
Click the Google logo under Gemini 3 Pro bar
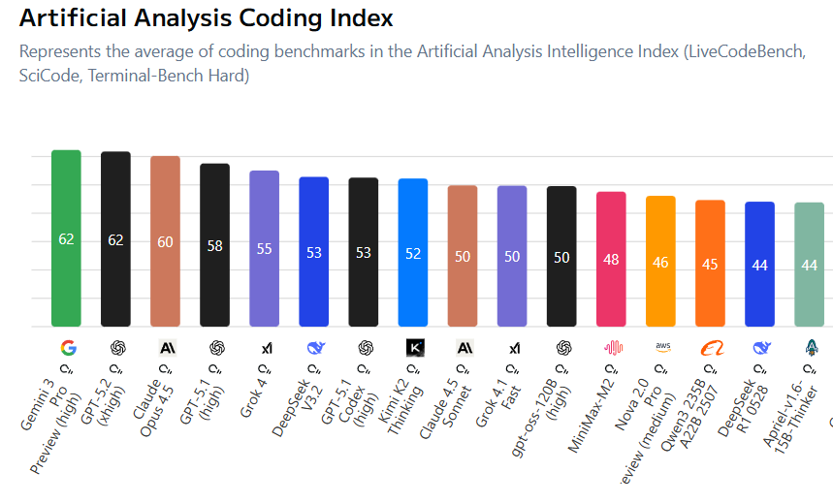[68, 348]
